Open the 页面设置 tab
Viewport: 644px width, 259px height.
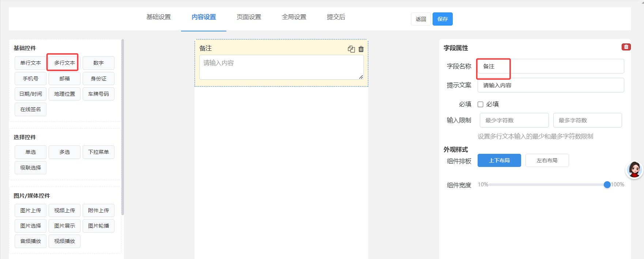click(x=249, y=17)
